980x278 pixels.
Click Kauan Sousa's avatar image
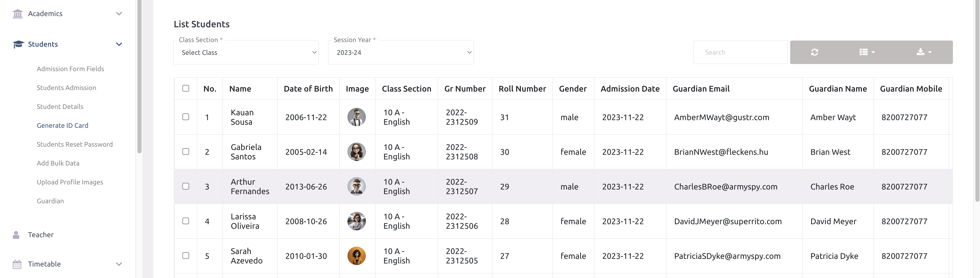[356, 117]
